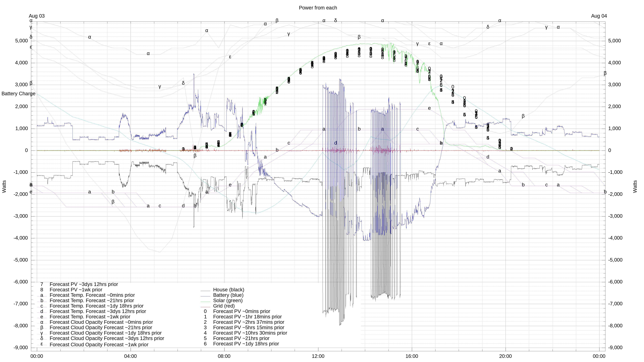
Task: Click the left-axis '2,000' tick label
Action: click(x=22, y=107)
